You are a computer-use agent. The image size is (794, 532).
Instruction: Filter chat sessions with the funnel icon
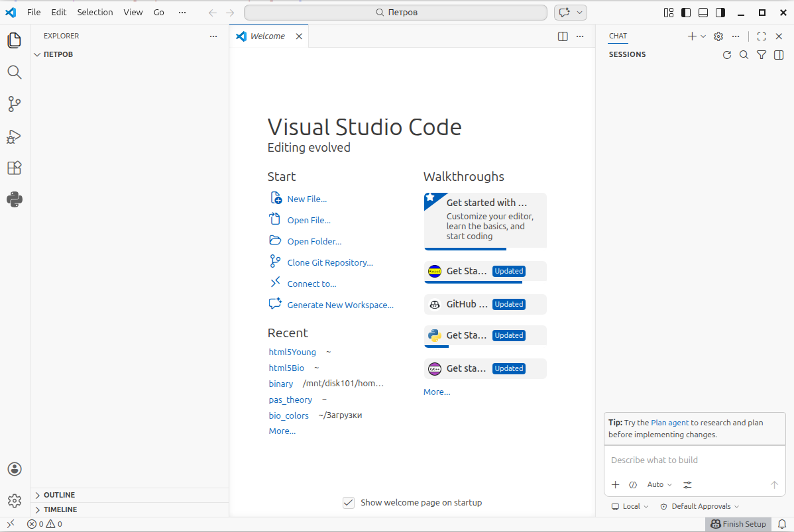point(761,55)
